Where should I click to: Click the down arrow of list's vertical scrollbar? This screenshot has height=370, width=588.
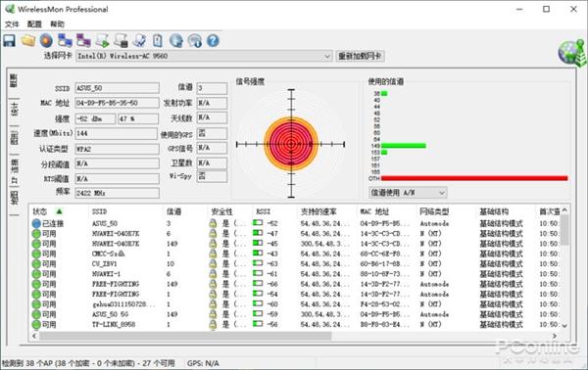click(x=564, y=326)
